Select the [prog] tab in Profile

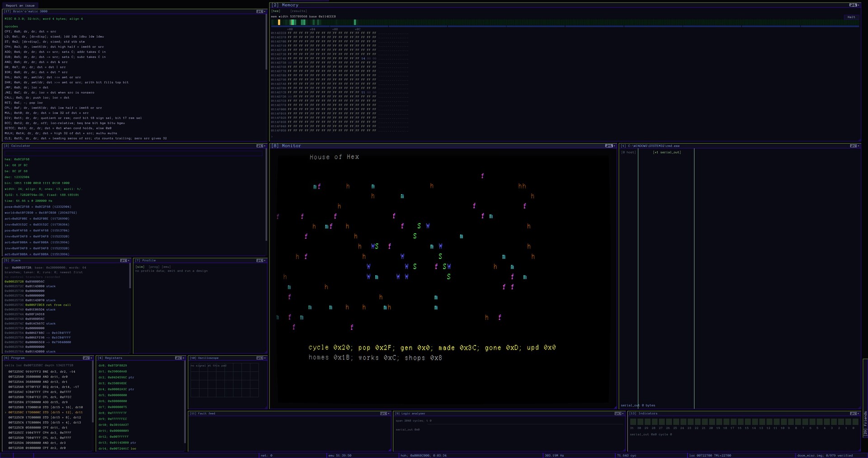(154, 267)
